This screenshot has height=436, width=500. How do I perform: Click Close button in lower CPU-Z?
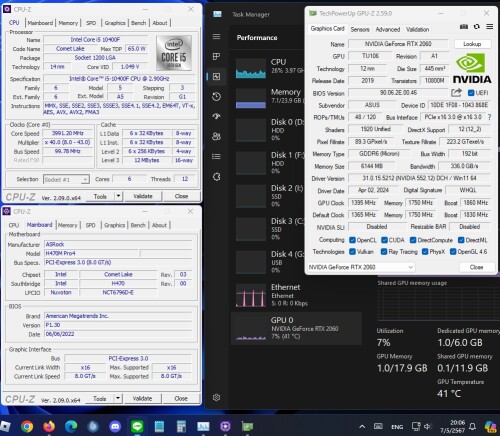[x=181, y=398]
